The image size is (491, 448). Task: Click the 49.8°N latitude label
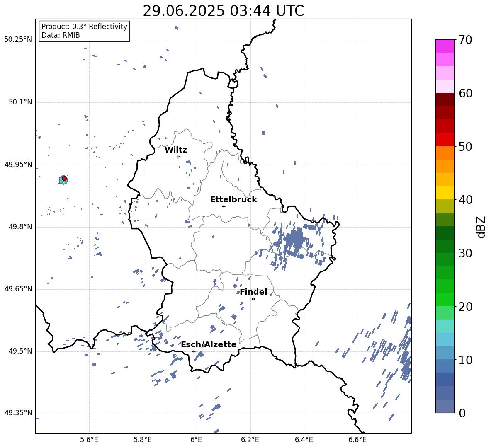tap(20, 227)
